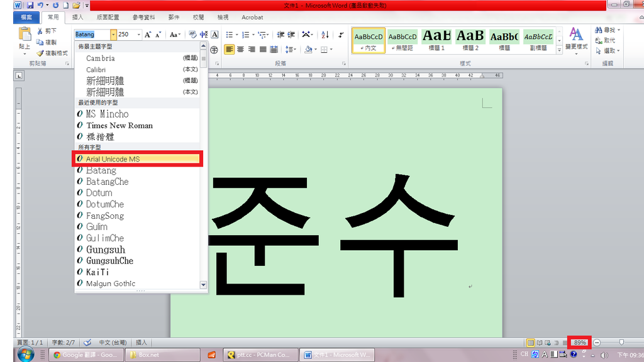Viewport: 644px width, 362px height.
Task: Copy the selection with 複製
Action: coord(47,42)
